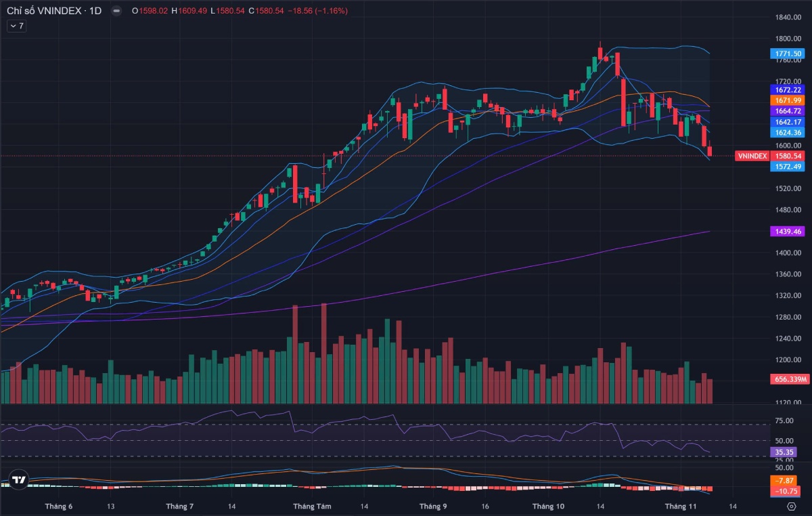Expand the collapsed 7 indicators legend
812x516 pixels.
[17, 26]
